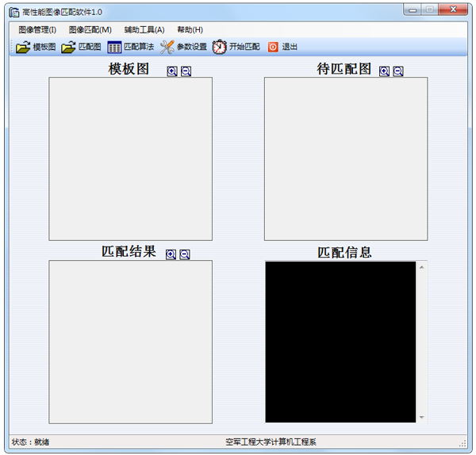Open the 匹配图 folder icon in toolbar

pyautogui.click(x=68, y=47)
